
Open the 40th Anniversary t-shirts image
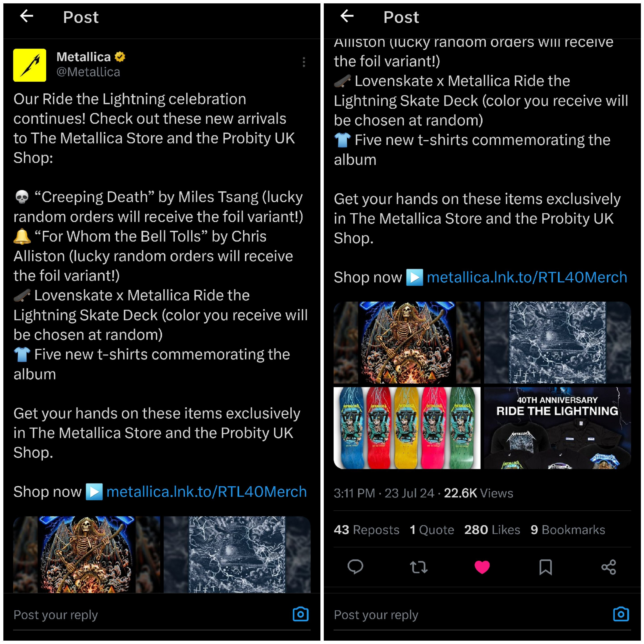(x=557, y=428)
